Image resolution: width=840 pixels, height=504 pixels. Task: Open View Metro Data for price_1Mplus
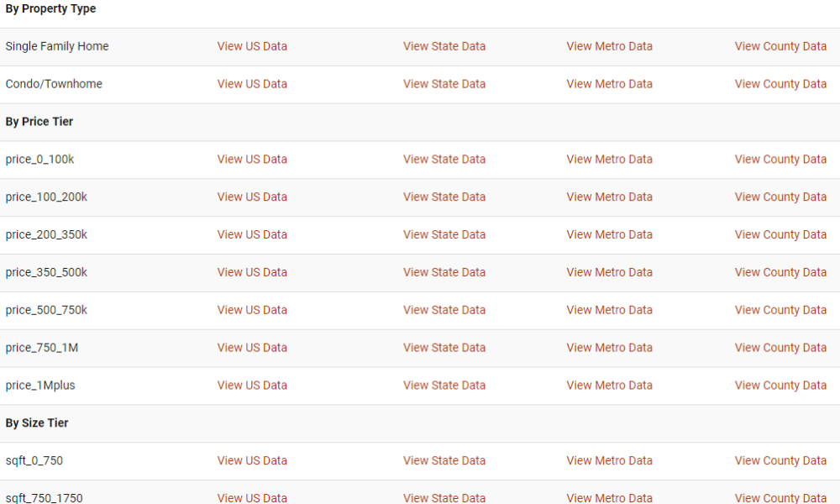(x=609, y=386)
